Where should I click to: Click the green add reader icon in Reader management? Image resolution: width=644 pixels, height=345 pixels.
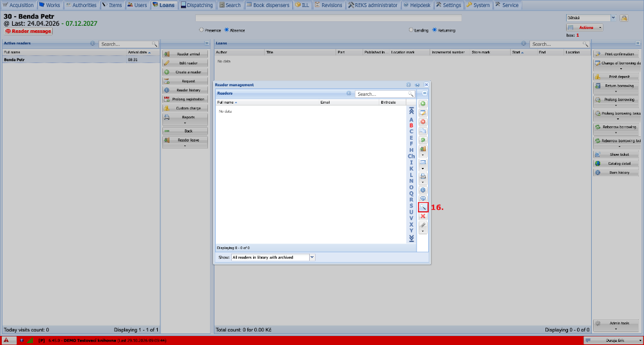pyautogui.click(x=422, y=104)
